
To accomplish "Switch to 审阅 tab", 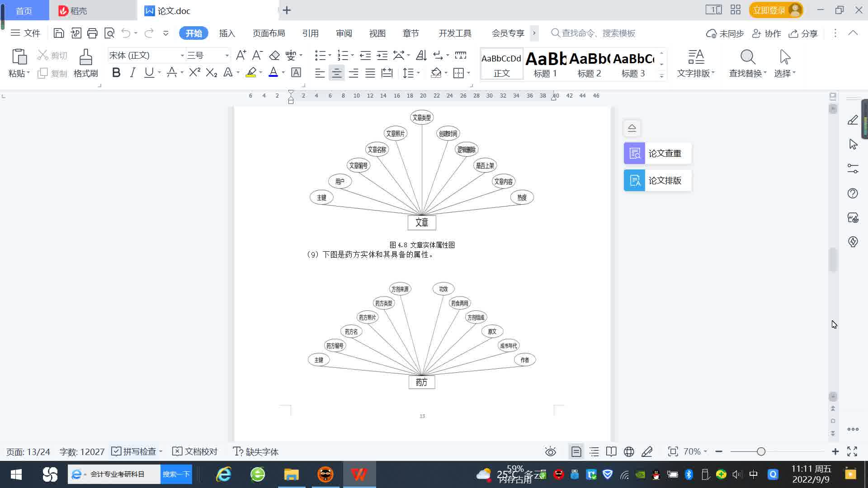I will click(344, 33).
